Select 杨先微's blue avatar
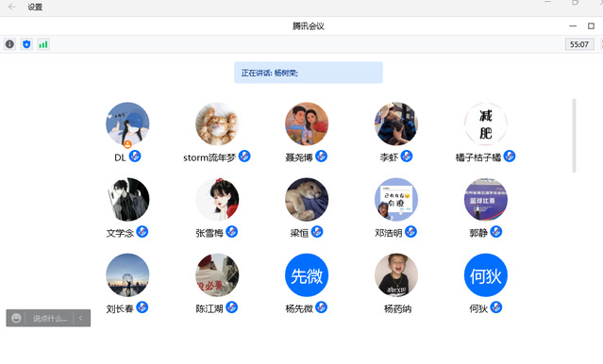 [307, 275]
